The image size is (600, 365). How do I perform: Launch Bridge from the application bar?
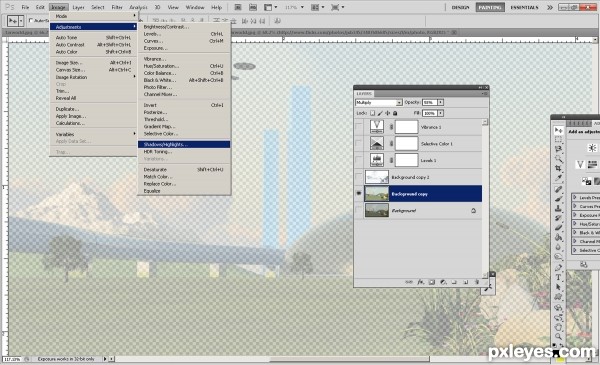point(238,7)
